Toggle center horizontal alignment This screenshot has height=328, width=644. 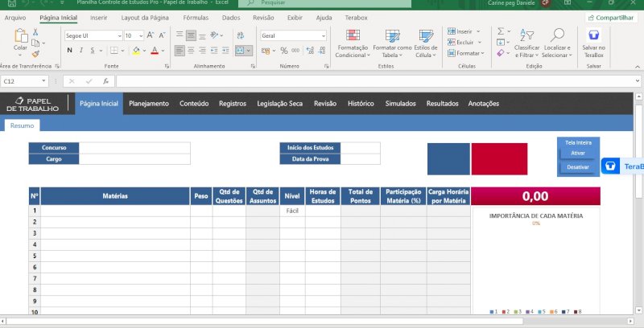pyautogui.click(x=191, y=50)
